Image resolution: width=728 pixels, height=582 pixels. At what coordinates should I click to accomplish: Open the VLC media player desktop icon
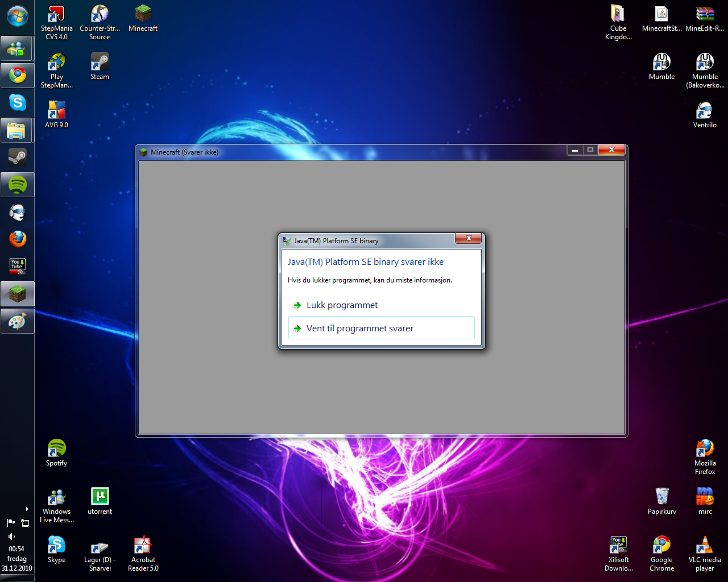(x=705, y=554)
